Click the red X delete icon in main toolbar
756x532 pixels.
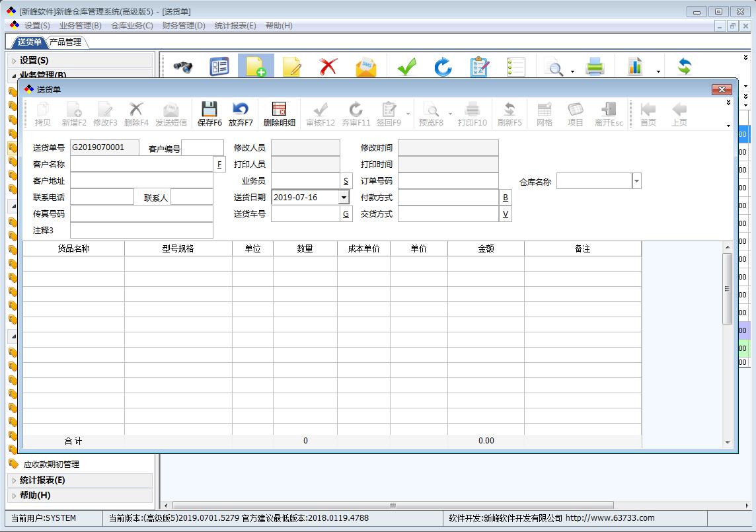[328, 67]
